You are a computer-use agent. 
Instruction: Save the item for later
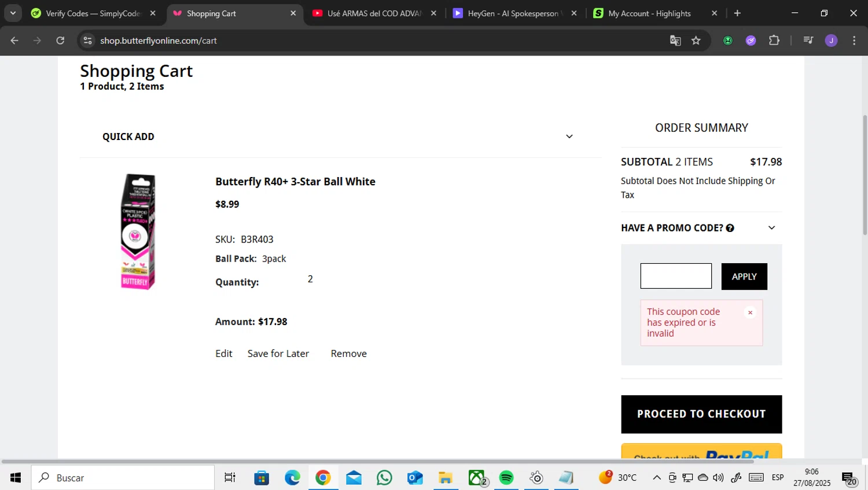click(x=278, y=353)
